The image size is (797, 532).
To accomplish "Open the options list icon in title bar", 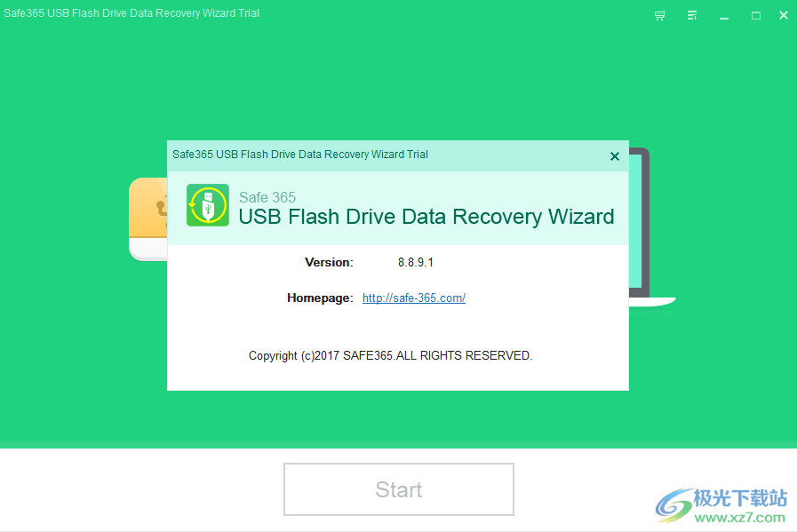I will point(692,15).
